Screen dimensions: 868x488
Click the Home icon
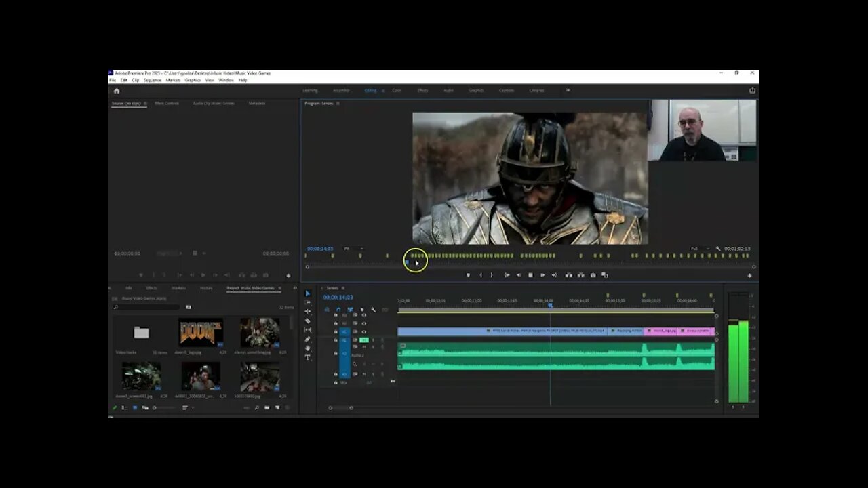[x=116, y=90]
